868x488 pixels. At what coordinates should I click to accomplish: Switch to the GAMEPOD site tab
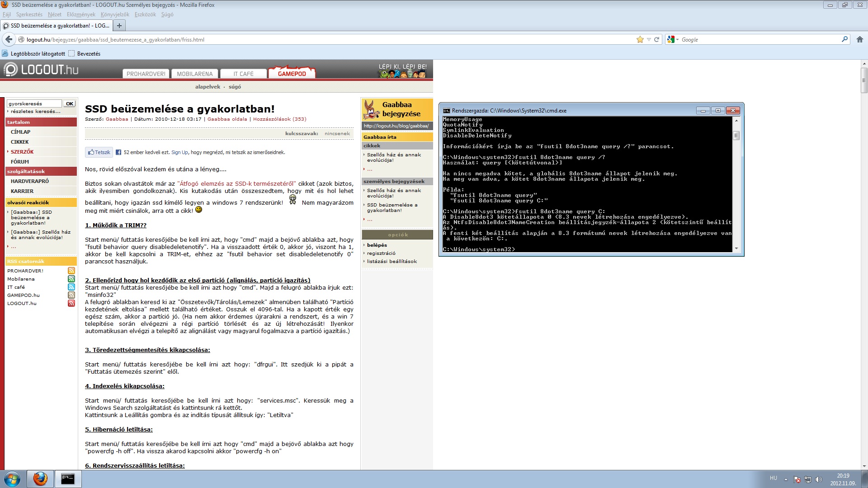click(292, 74)
